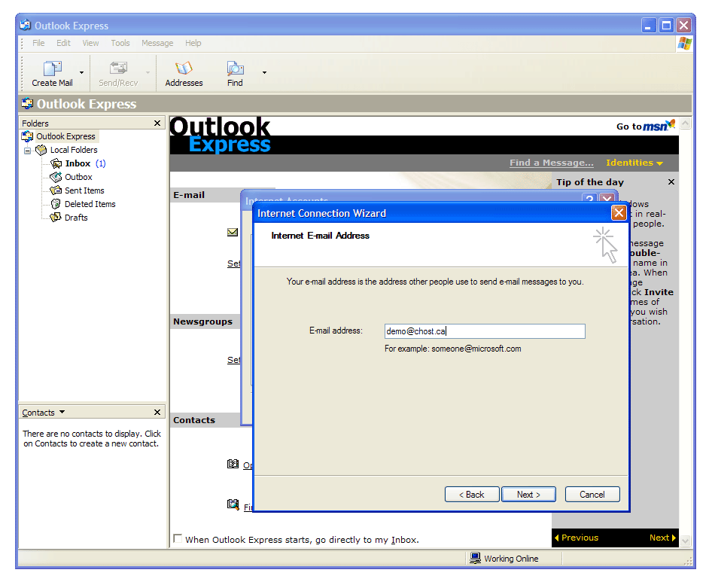The height and width of the screenshot is (588, 712).
Task: Open the Send/Recv dropdown arrow
Action: (x=148, y=72)
